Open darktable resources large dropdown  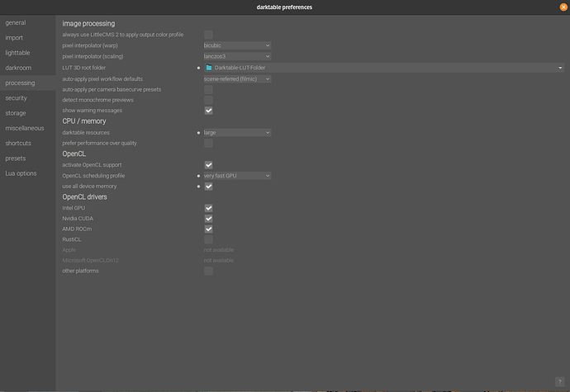click(x=237, y=133)
